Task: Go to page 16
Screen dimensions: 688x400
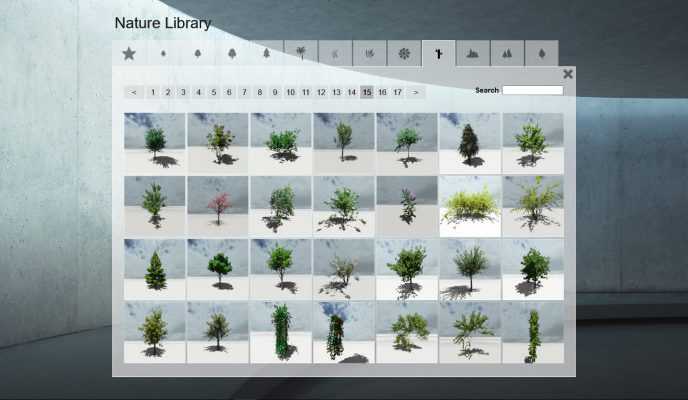Action: point(382,92)
